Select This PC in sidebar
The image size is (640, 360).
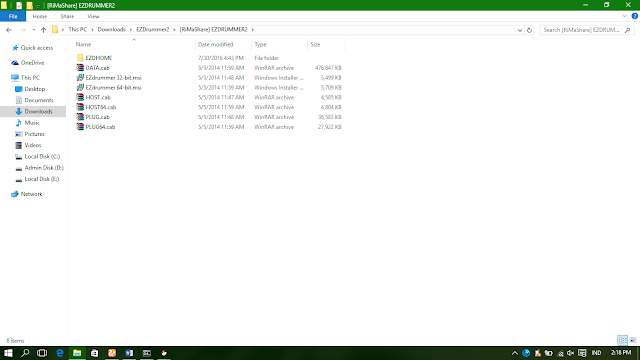click(x=30, y=78)
